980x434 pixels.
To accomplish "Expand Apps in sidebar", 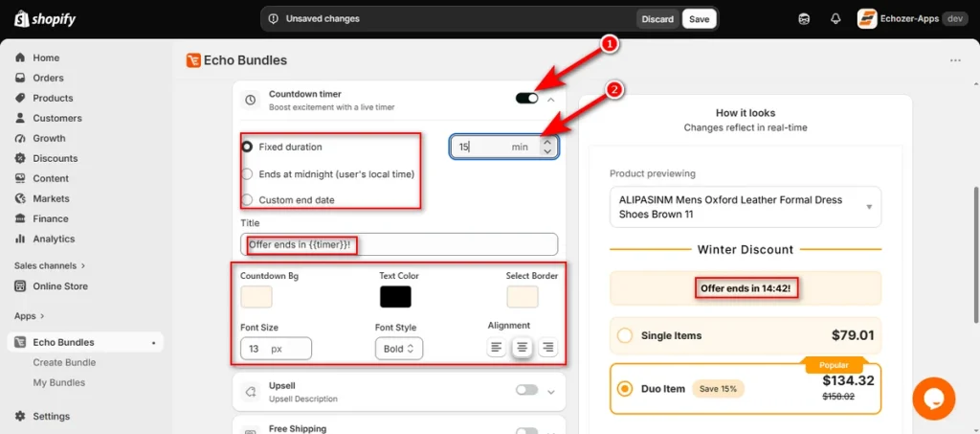I will pyautogui.click(x=30, y=316).
